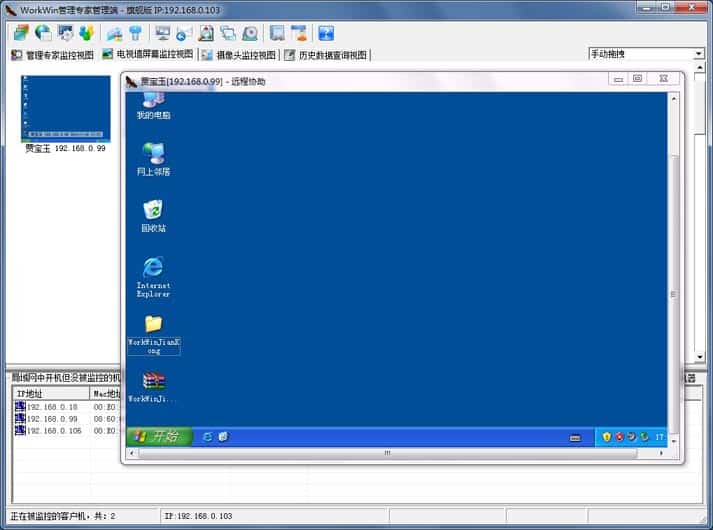The height and width of the screenshot is (530, 713).
Task: Click the overlapping windows toolbar icon
Action: click(x=228, y=33)
